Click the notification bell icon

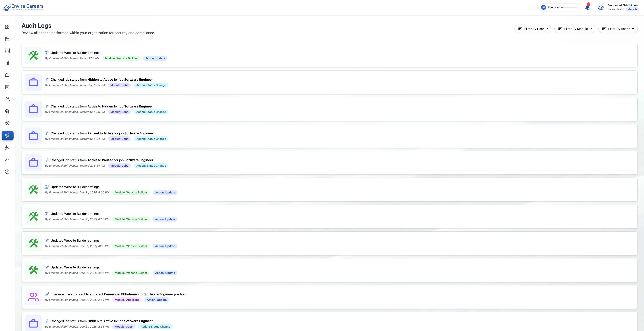tap(588, 7)
